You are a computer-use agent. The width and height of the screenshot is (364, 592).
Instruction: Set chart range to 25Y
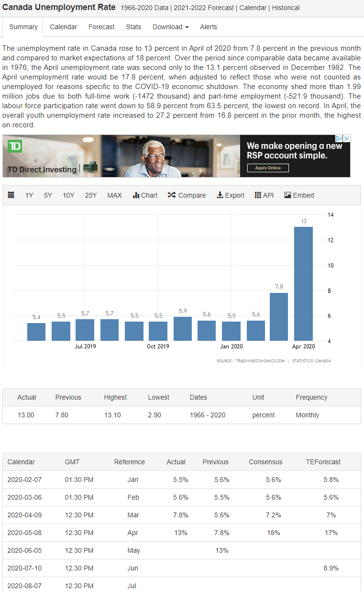(x=91, y=195)
